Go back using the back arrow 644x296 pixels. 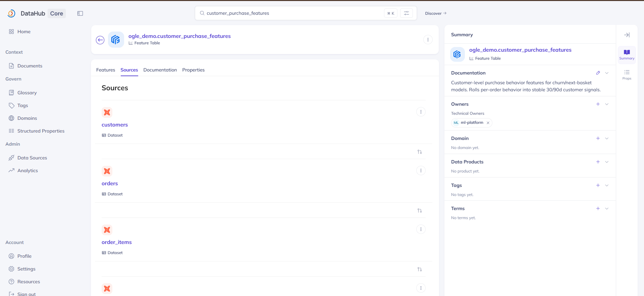click(x=100, y=40)
